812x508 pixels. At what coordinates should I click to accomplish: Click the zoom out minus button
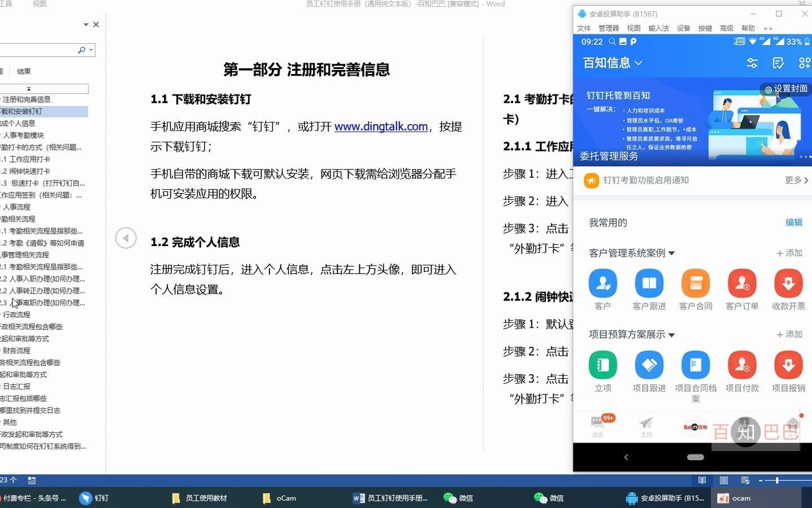tap(760, 480)
